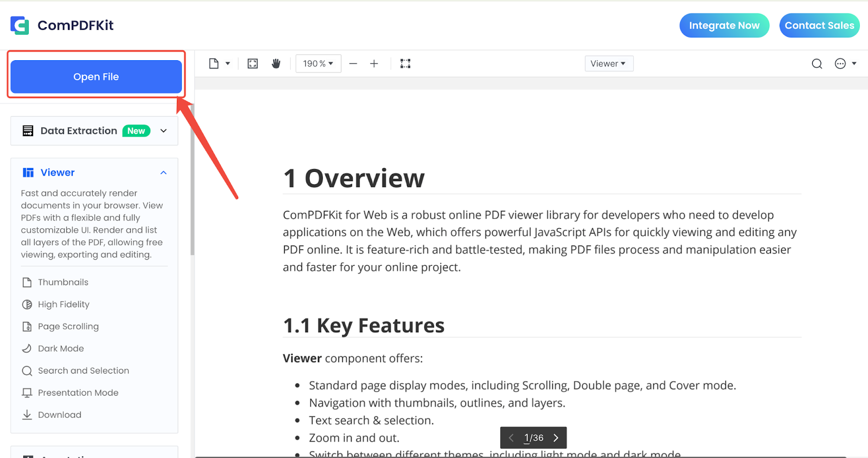Click the page number field showing 1
Screen dimensions: 868x458
coord(526,437)
